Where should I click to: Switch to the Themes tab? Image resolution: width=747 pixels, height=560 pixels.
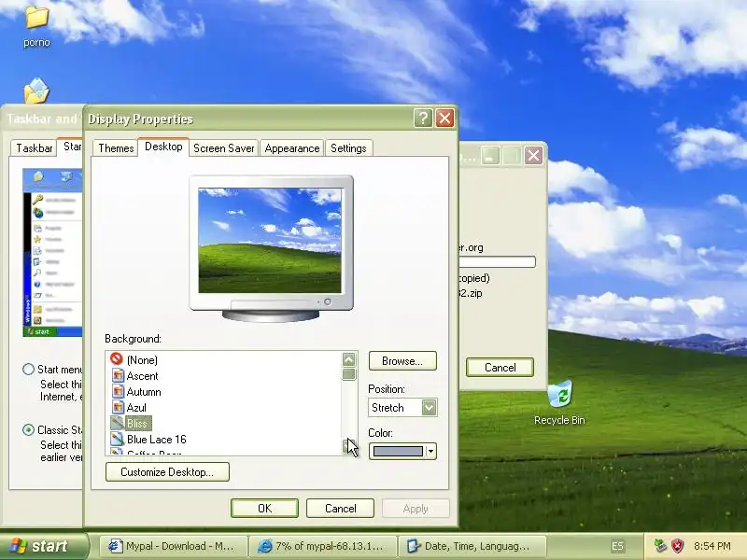point(116,148)
